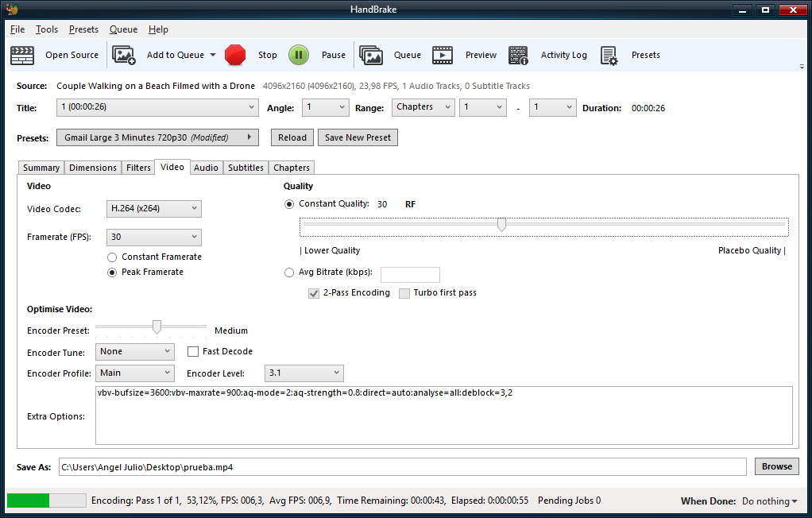
Task: Expand the Framerate (FPS) dropdown
Action: tap(154, 238)
